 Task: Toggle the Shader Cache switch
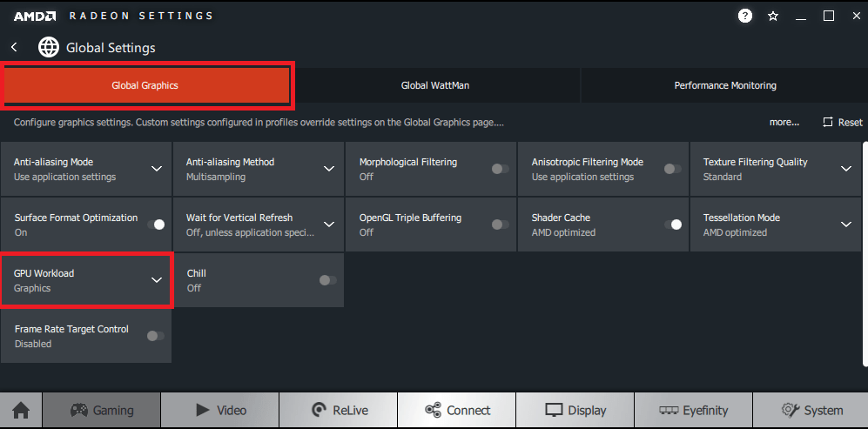coord(673,225)
